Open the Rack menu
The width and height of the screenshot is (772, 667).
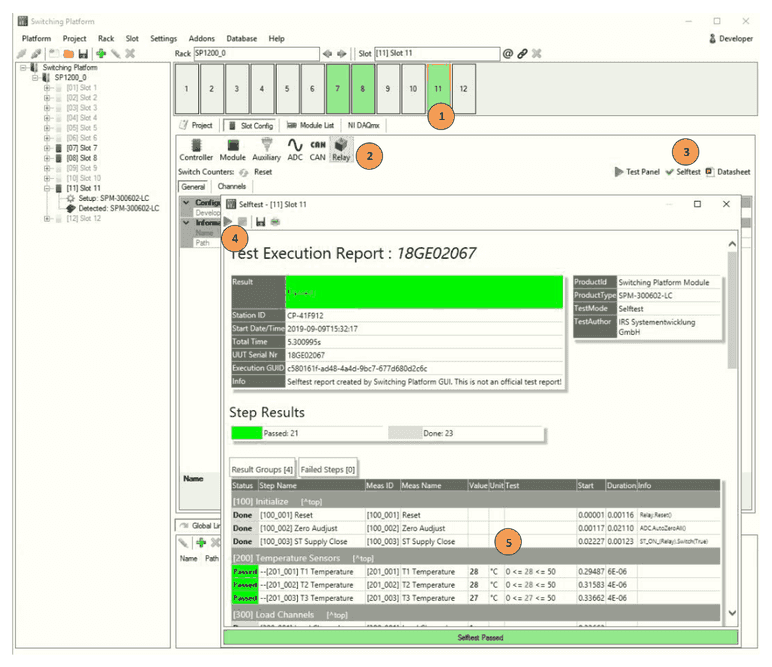(x=106, y=38)
